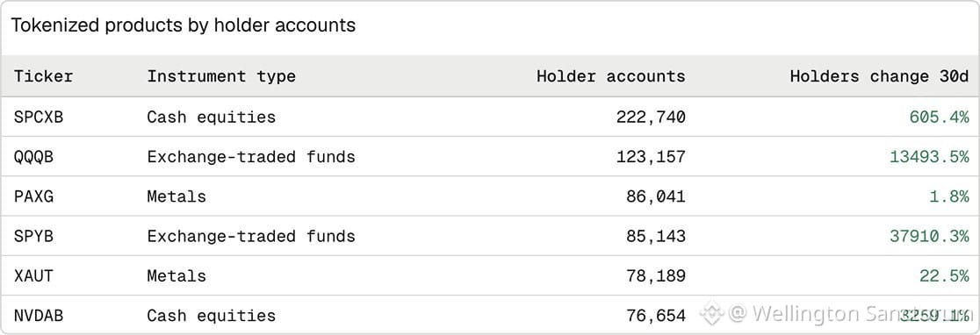Click the 37910.3% holders change value
Image resolution: width=980 pixels, height=335 pixels.
pos(929,237)
